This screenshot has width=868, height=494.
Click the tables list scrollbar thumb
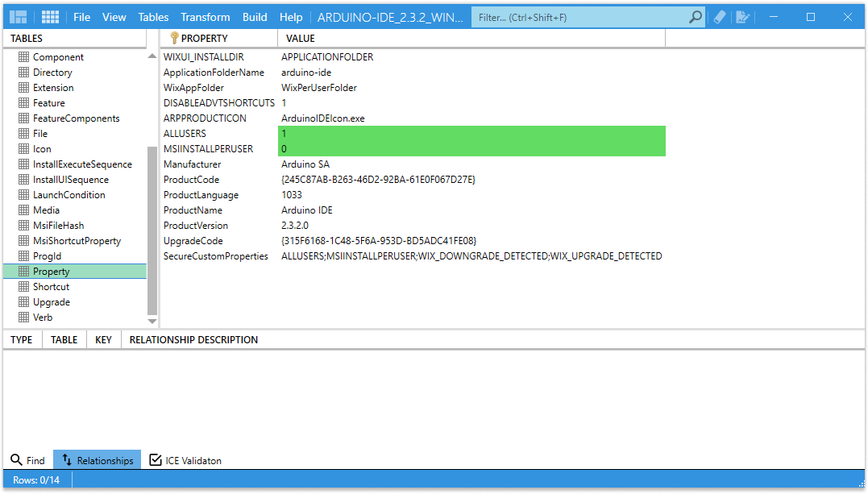coord(152,230)
